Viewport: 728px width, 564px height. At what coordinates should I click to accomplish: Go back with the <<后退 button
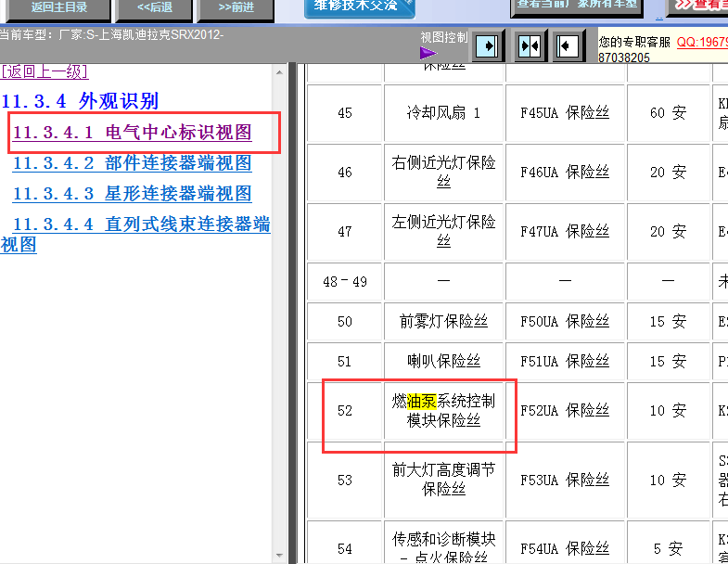[154, 8]
